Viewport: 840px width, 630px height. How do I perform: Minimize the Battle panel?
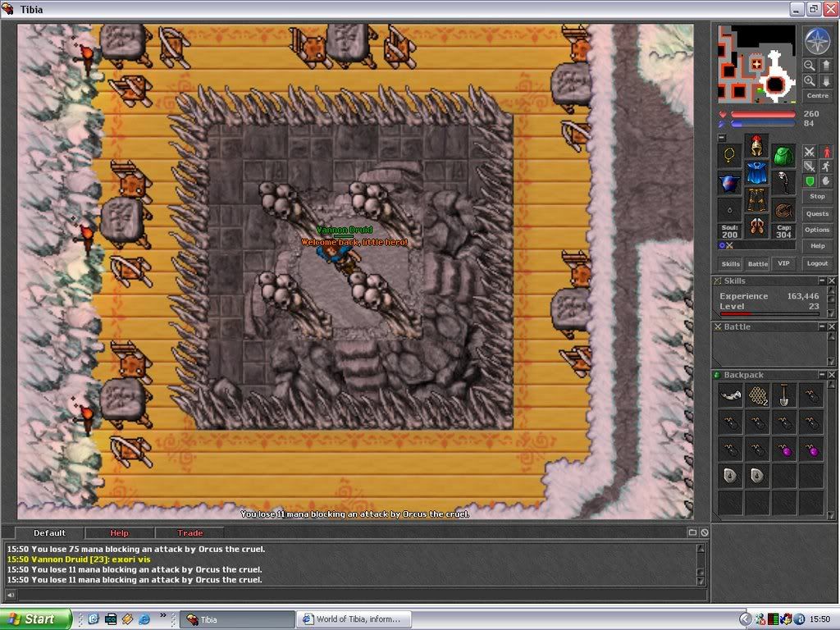pyautogui.click(x=822, y=326)
